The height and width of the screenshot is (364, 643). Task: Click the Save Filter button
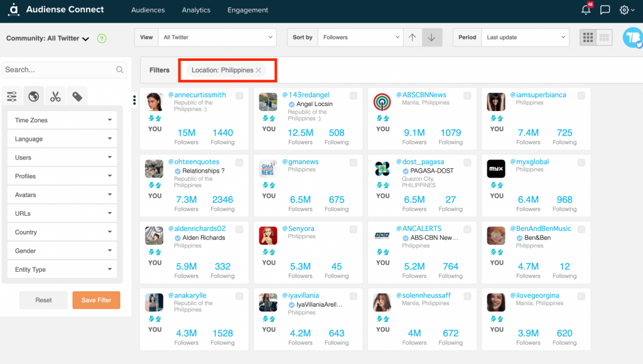coord(96,300)
